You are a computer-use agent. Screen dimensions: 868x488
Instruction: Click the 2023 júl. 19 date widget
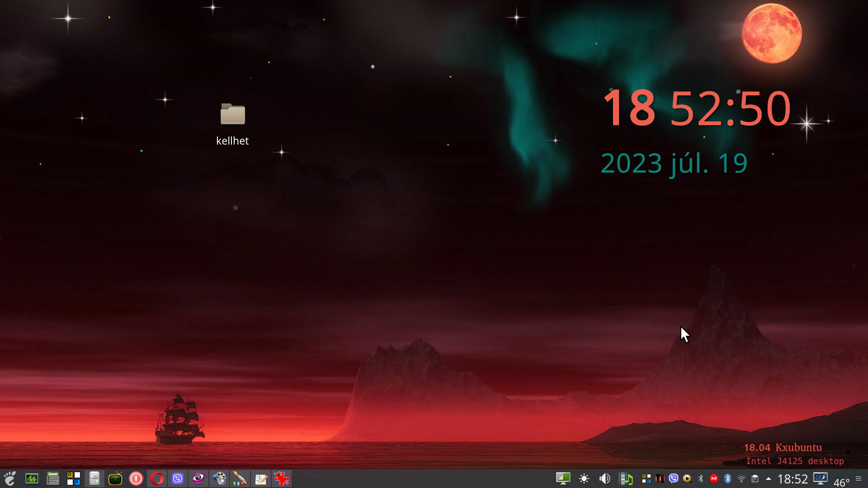click(x=674, y=164)
